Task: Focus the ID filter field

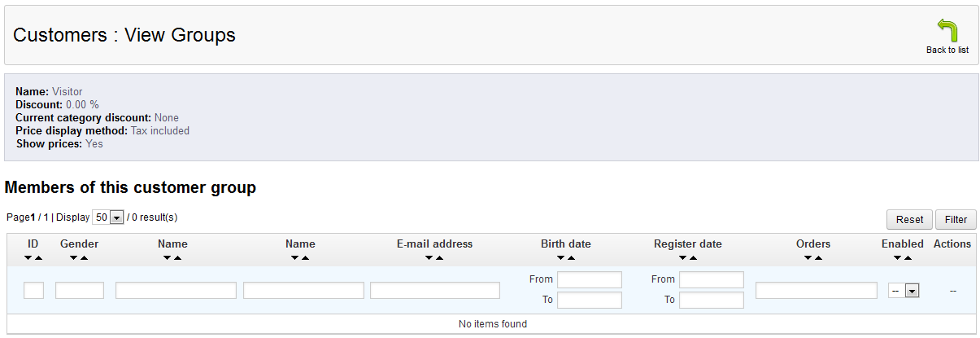Action: point(33,291)
